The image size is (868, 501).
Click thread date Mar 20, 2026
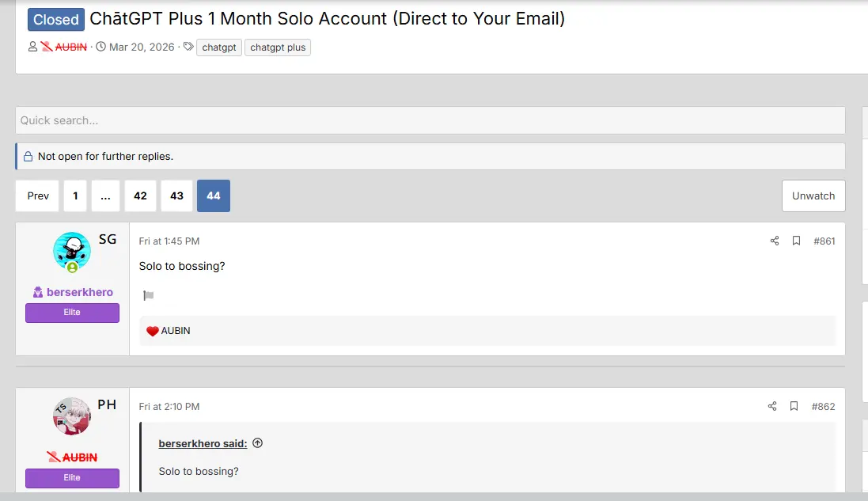click(142, 47)
